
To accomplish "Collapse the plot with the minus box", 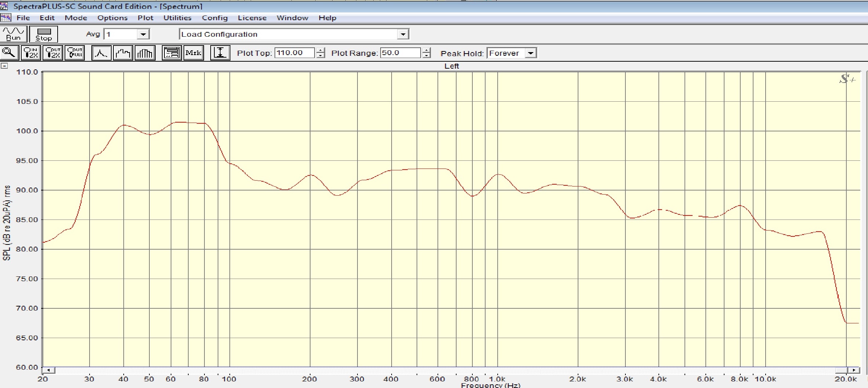I will coord(4,66).
